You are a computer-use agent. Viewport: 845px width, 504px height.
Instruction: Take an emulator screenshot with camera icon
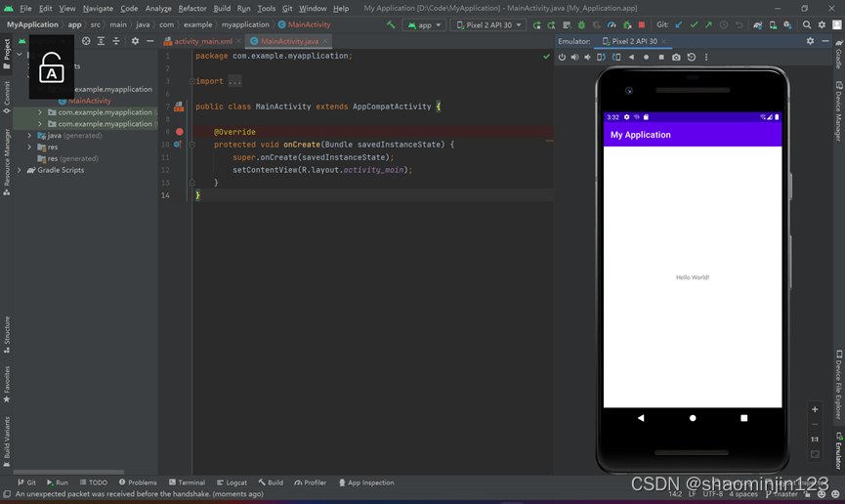click(676, 57)
